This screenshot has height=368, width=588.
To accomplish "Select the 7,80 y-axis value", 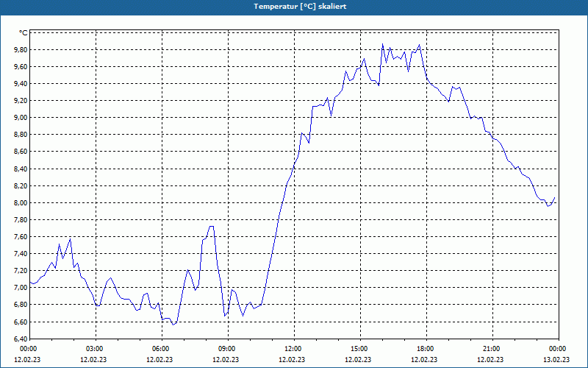I will click(x=21, y=219).
